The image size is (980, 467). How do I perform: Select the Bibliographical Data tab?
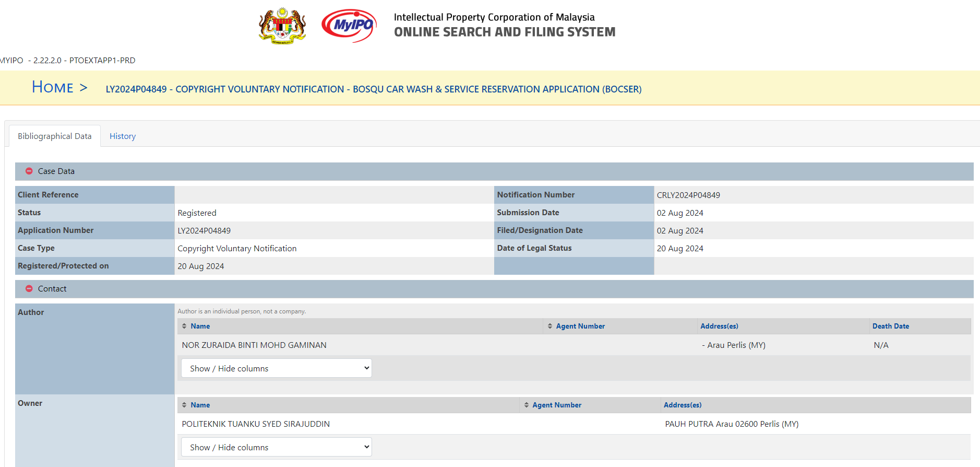coord(55,136)
